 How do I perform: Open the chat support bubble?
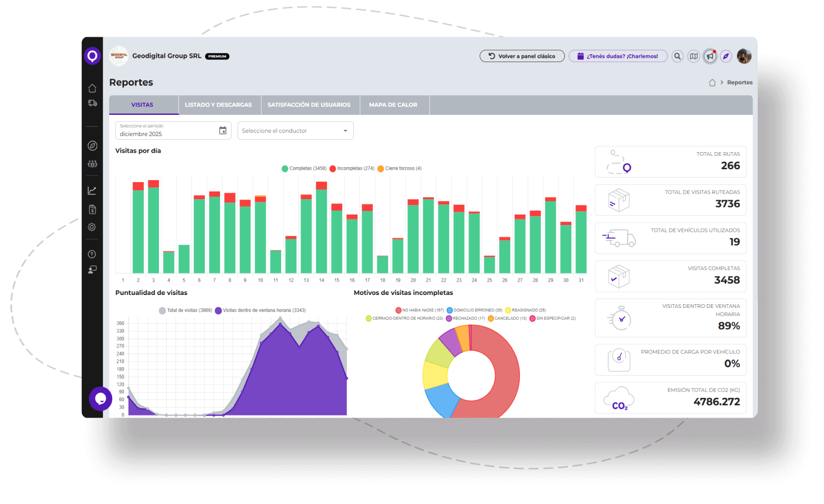point(100,399)
